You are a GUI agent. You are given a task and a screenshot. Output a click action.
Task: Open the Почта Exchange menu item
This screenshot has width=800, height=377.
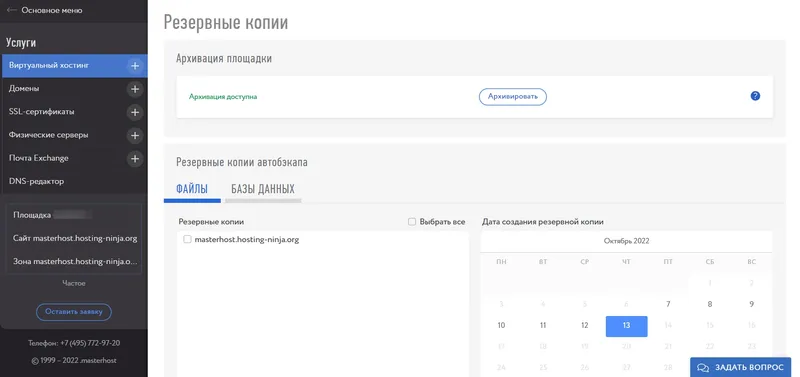pyautogui.click(x=74, y=158)
